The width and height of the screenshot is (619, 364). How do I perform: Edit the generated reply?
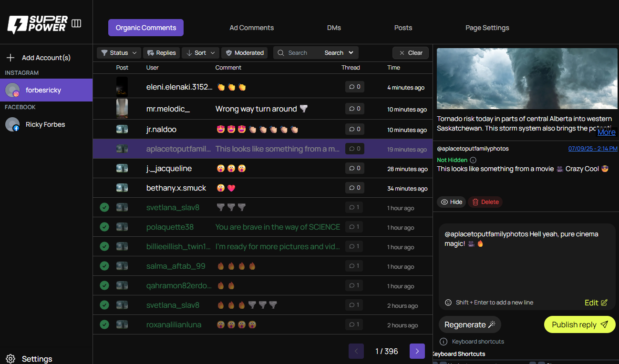pyautogui.click(x=596, y=303)
